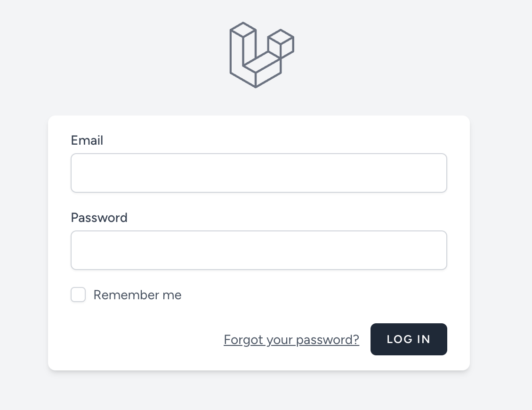Image resolution: width=532 pixels, height=410 pixels.
Task: Place cursor in the Email text box
Action: [258, 173]
